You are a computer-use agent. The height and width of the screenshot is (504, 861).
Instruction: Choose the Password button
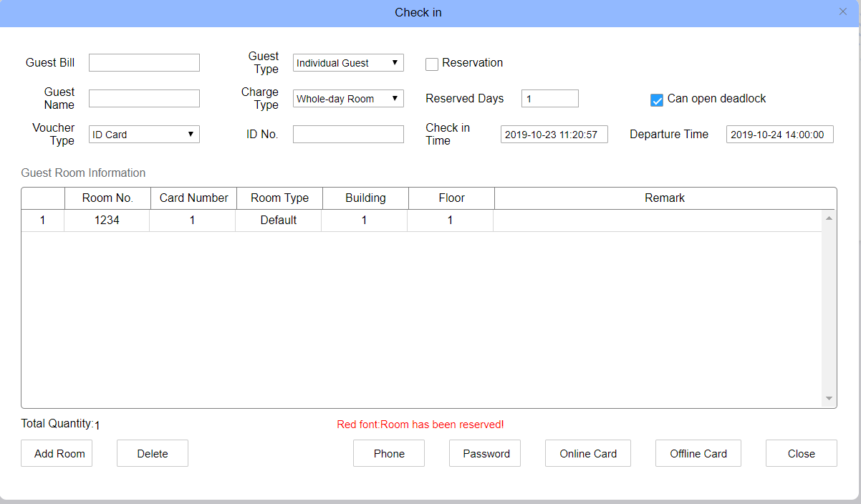[x=485, y=453]
